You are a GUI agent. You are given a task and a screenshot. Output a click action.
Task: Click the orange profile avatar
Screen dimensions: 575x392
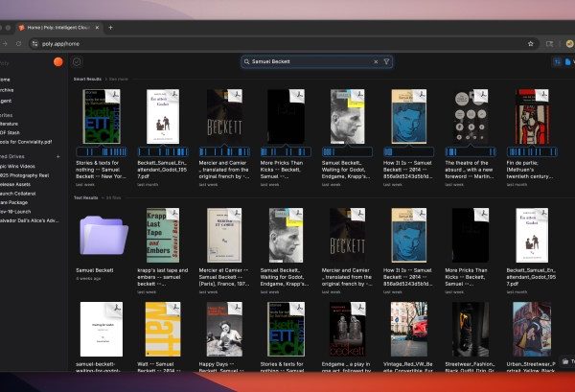57,62
